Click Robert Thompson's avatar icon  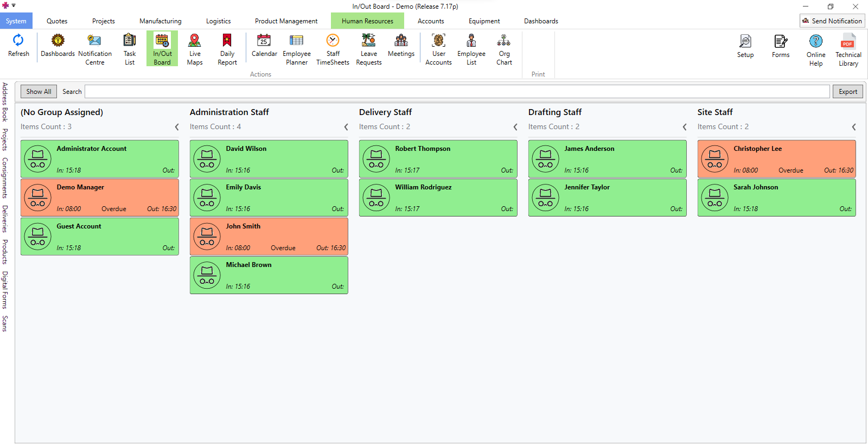click(x=376, y=159)
